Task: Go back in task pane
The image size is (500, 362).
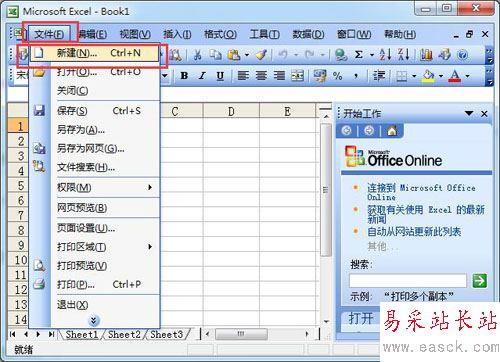Action: tap(347, 131)
